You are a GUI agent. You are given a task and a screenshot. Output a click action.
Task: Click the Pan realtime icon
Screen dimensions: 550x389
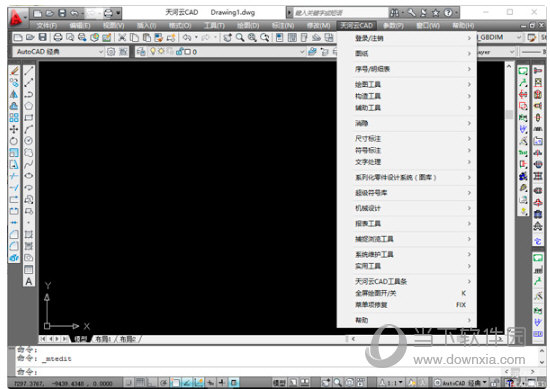(228, 37)
